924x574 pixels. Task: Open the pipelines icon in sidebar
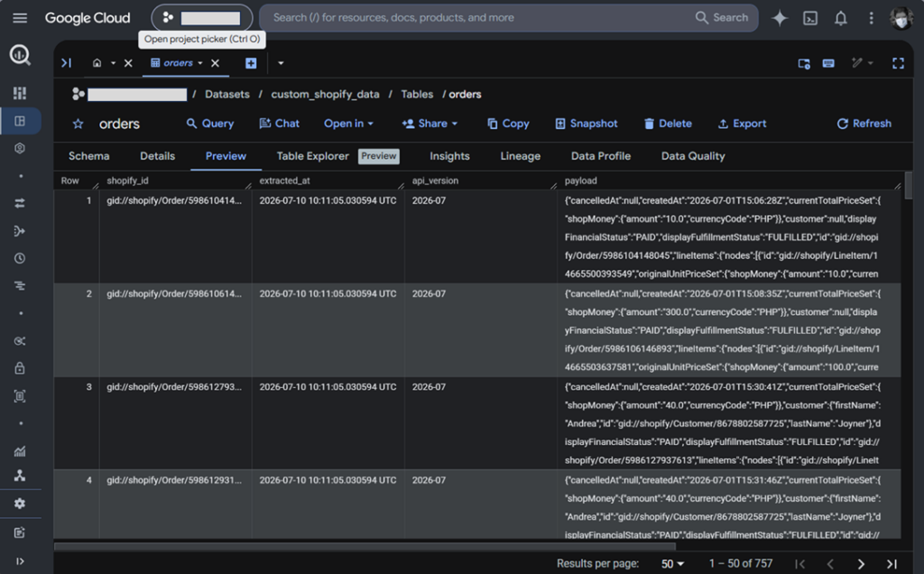20,231
